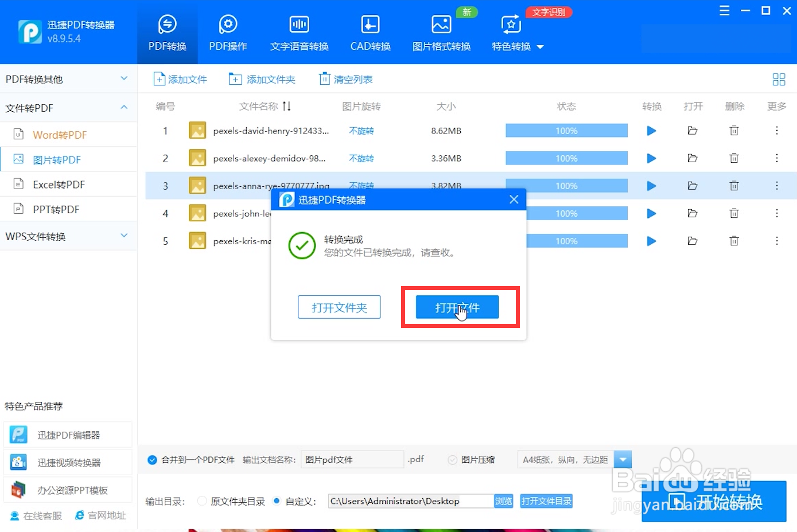Start conversion for row 4 file
This screenshot has height=532, width=797.
[x=651, y=213]
